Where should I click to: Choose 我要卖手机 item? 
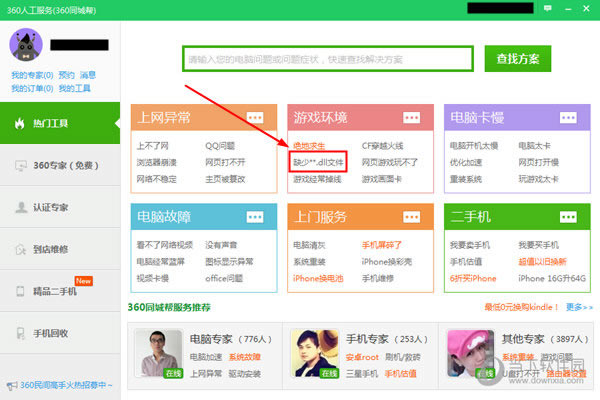470,245
